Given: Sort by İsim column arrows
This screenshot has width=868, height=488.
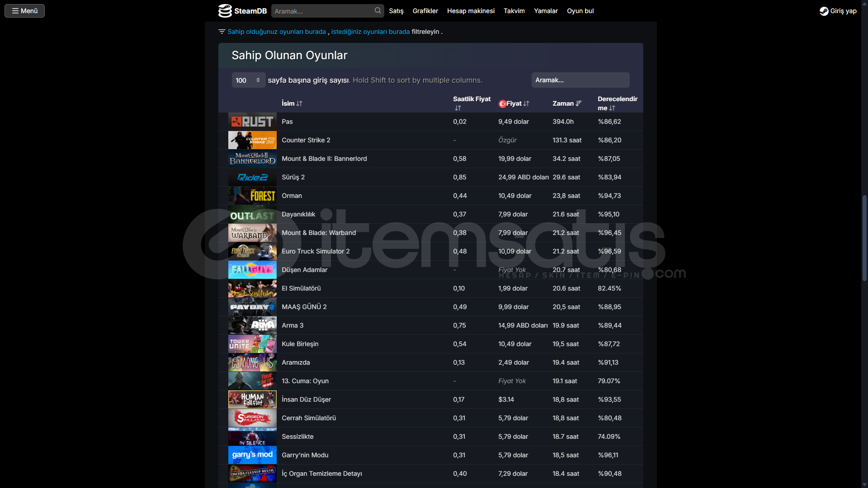Looking at the screenshot, I should point(299,103).
